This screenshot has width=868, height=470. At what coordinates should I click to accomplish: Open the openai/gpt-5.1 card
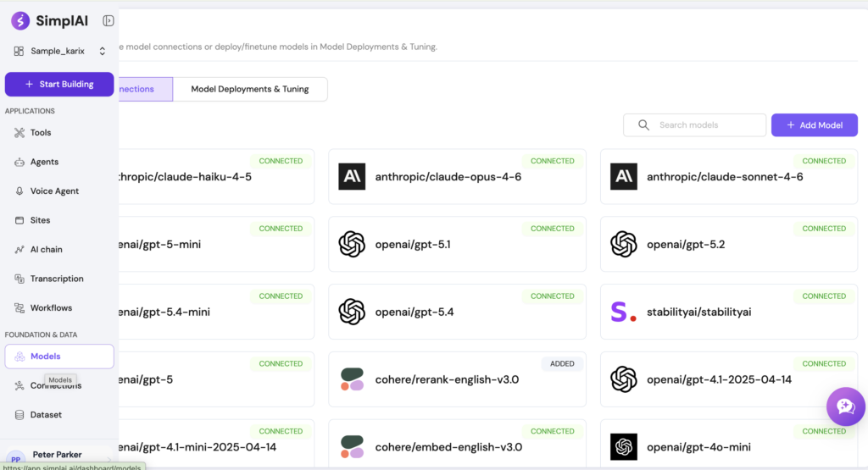point(457,245)
